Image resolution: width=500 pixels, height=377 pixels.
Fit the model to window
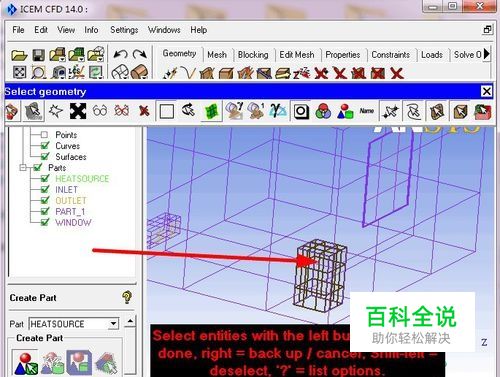(x=19, y=72)
